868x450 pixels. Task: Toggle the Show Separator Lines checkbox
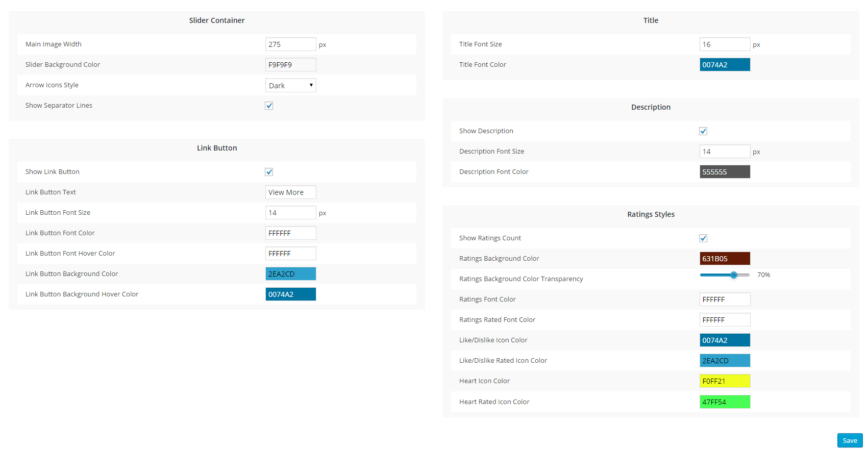(269, 106)
